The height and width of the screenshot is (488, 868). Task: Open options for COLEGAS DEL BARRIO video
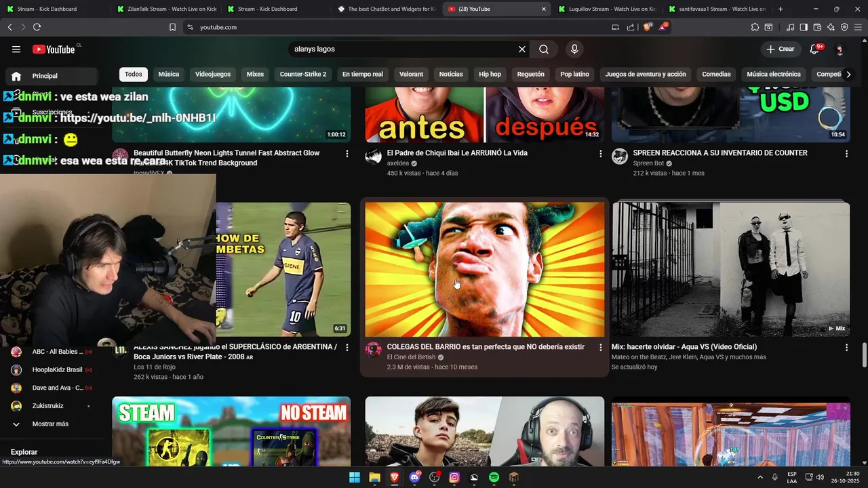click(600, 347)
